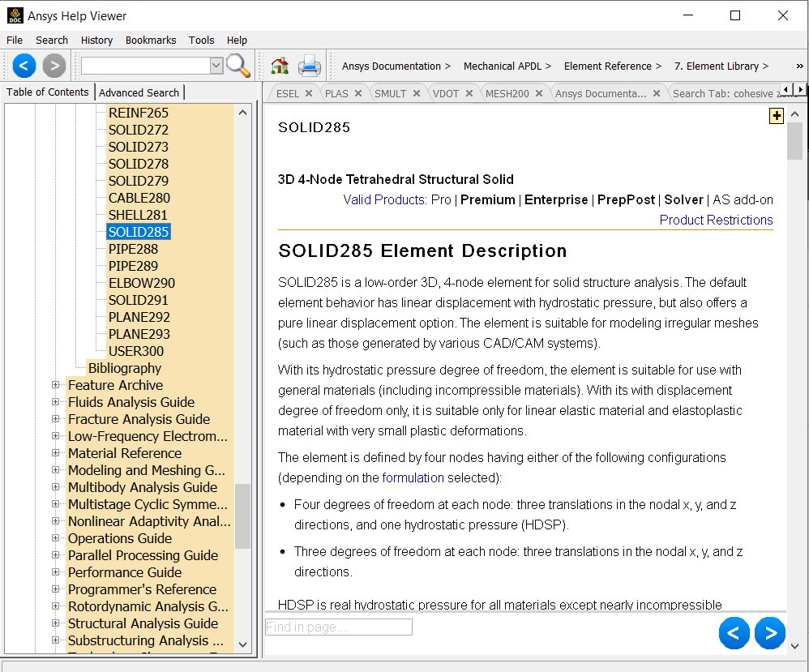Select ELBOW290 in the tree
809x672 pixels.
142,284
